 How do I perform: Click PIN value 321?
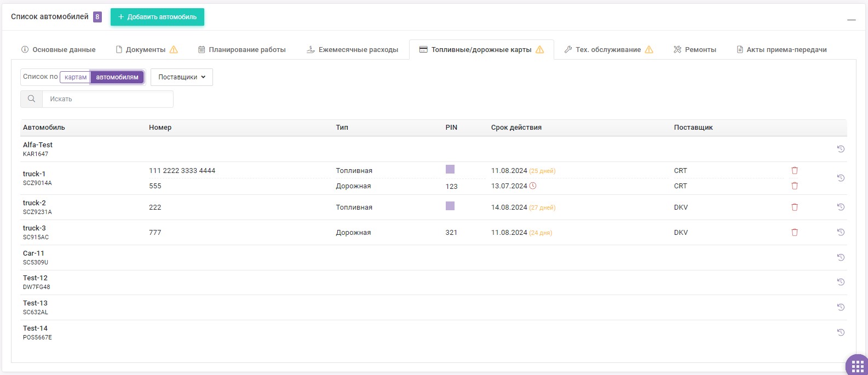[451, 233]
